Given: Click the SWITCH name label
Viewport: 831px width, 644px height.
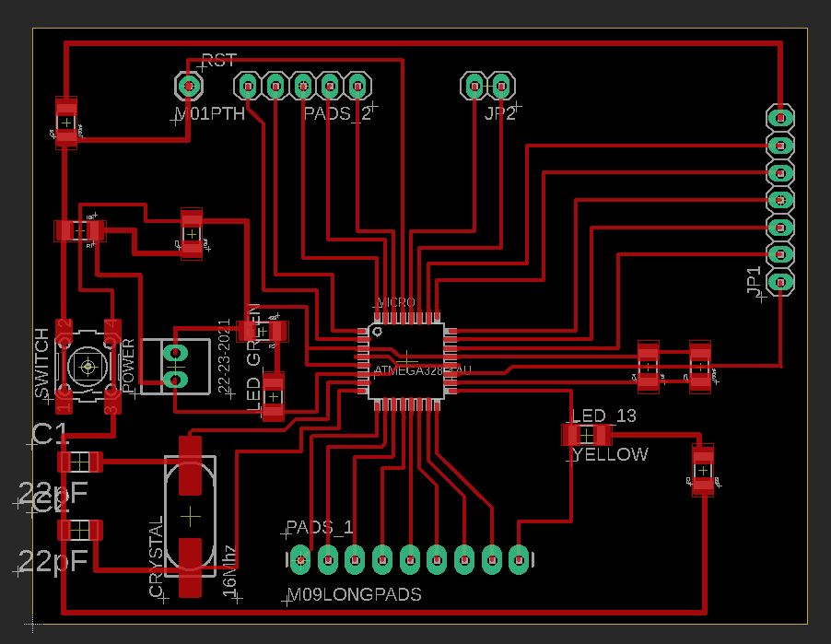Looking at the screenshot, I should click(41, 363).
